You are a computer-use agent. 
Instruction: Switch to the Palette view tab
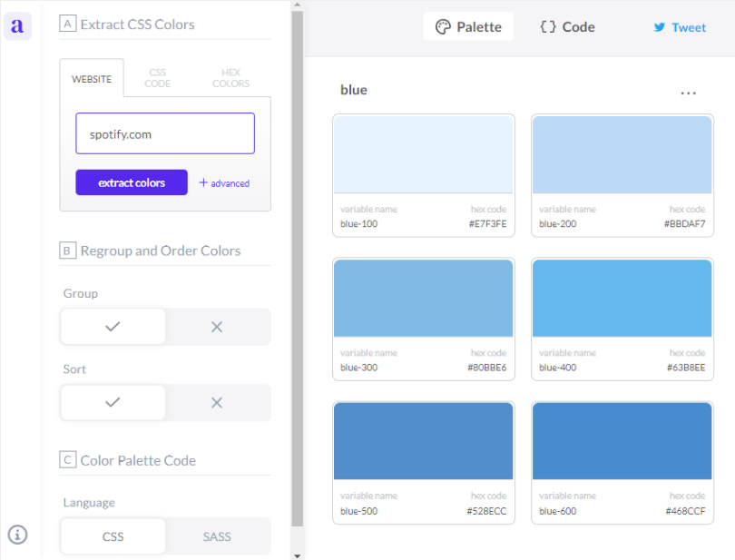[x=468, y=27]
